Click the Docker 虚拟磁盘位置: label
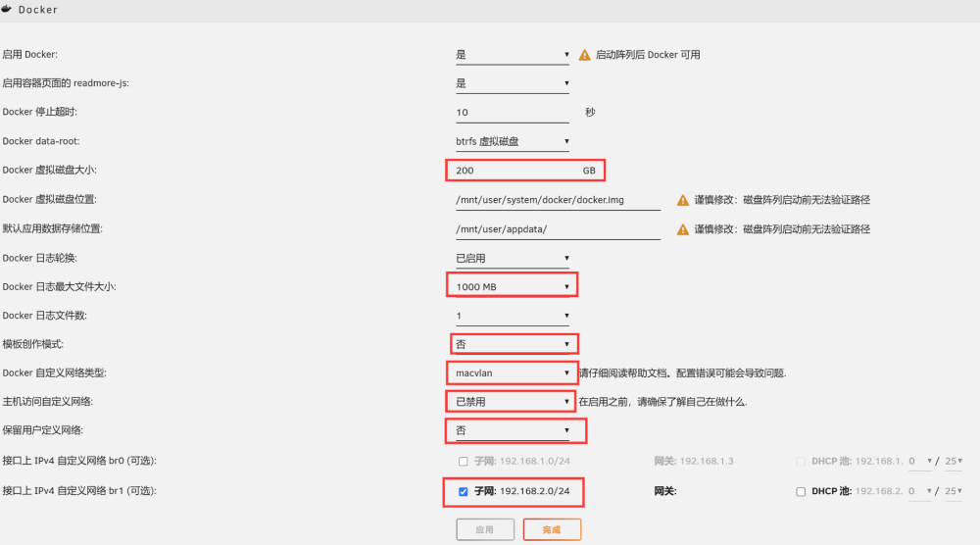The image size is (980, 545). tap(49, 199)
